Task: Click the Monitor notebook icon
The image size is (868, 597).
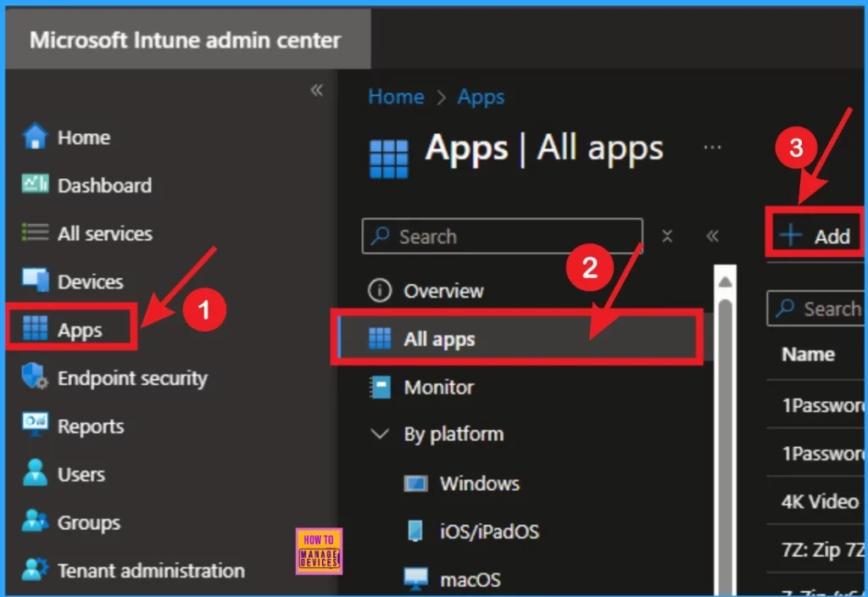Action: point(380,387)
